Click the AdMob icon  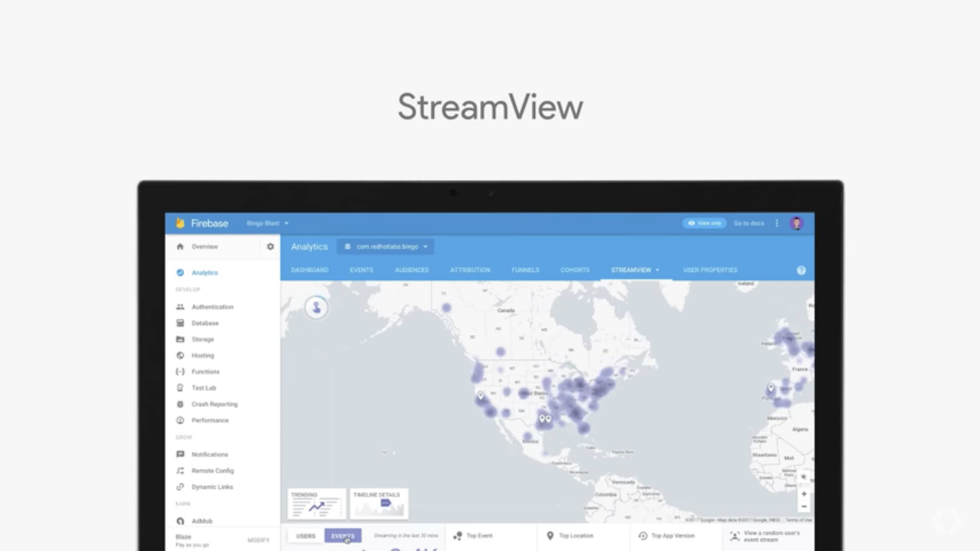(180, 522)
